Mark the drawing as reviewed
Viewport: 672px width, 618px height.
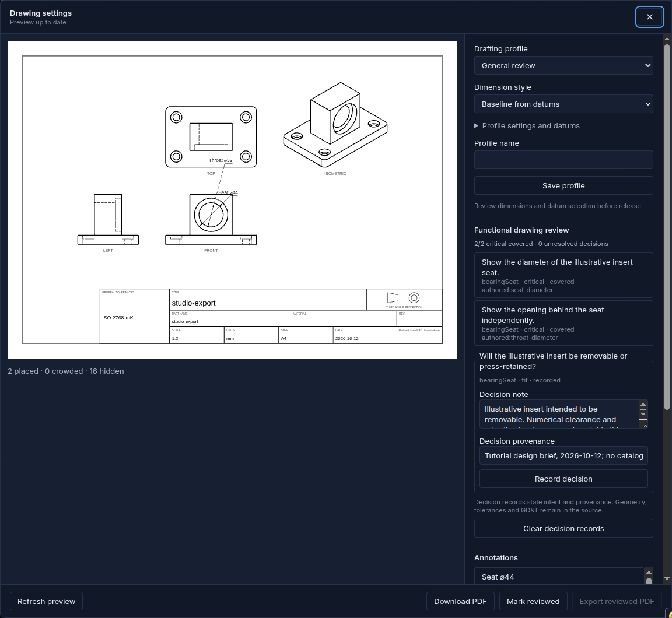(x=533, y=601)
